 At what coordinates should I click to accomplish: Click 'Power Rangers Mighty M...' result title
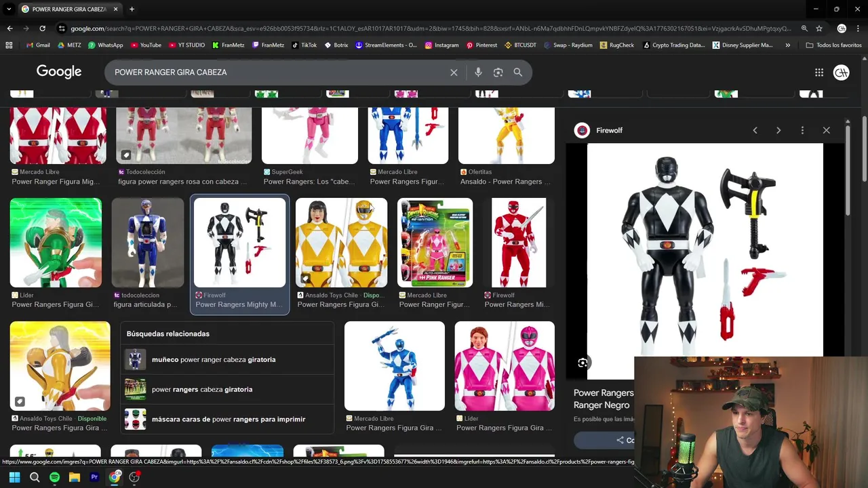pyautogui.click(x=239, y=305)
